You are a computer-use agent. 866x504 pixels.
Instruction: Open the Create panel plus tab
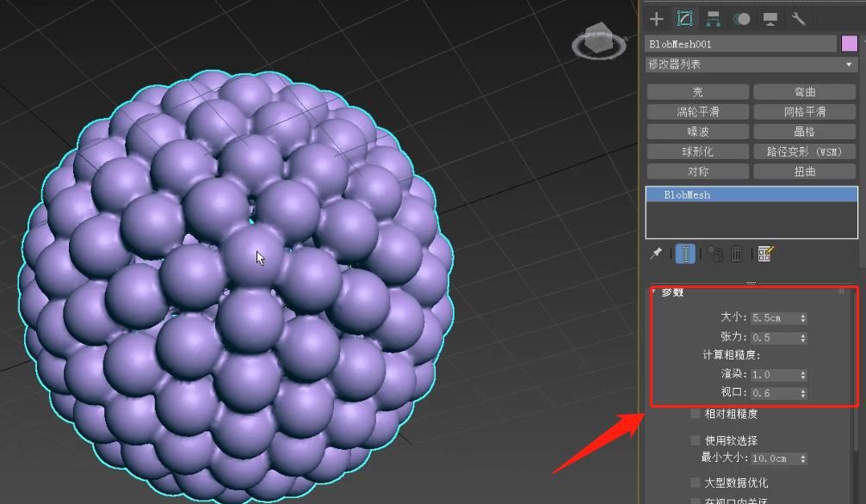click(x=656, y=19)
